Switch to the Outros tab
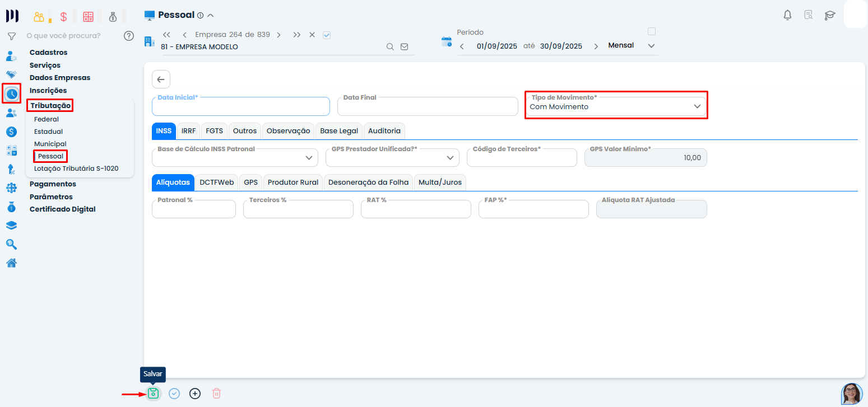This screenshot has height=407, width=868. click(245, 131)
